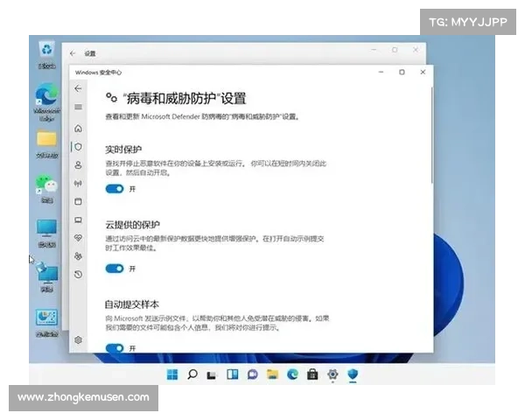Turn off 云提供的保护 toggle
The width and height of the screenshot is (525, 420).
tap(115, 269)
